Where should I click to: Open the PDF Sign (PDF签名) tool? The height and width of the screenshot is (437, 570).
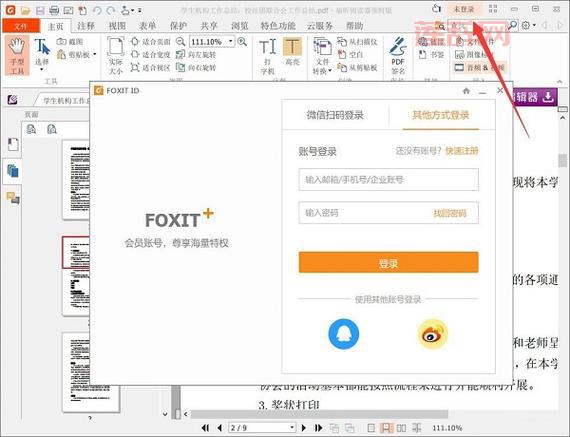pos(398,56)
